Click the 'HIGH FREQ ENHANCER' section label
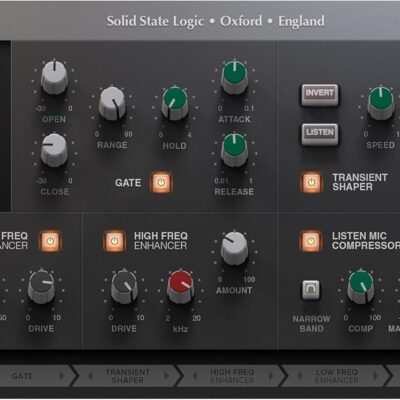This screenshot has height=400, width=400. click(161, 241)
